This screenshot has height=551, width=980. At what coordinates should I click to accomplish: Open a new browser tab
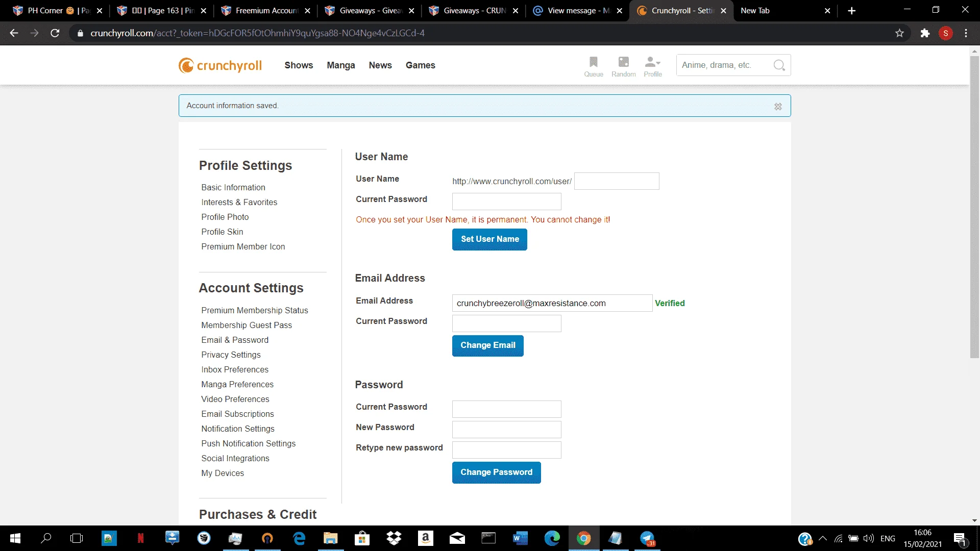[x=851, y=11]
